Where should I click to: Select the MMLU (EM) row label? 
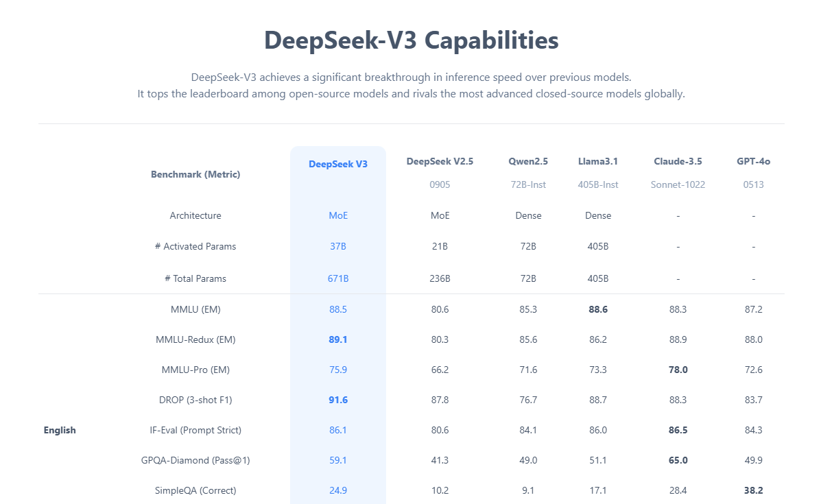[195, 309]
